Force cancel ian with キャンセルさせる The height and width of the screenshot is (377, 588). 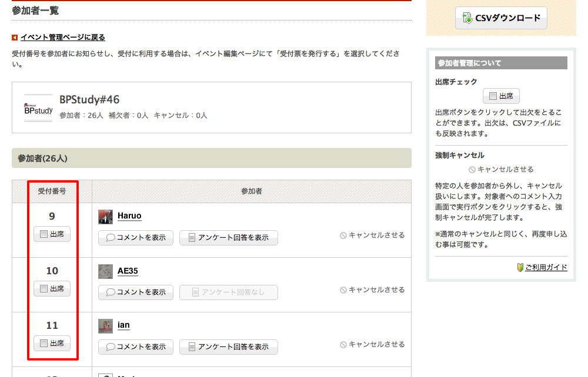(372, 345)
